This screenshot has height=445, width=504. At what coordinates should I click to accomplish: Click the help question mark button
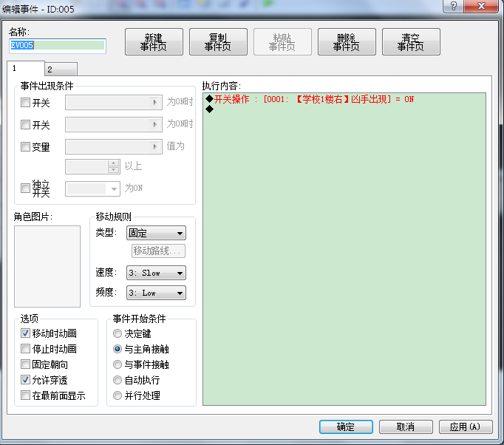point(454,6)
